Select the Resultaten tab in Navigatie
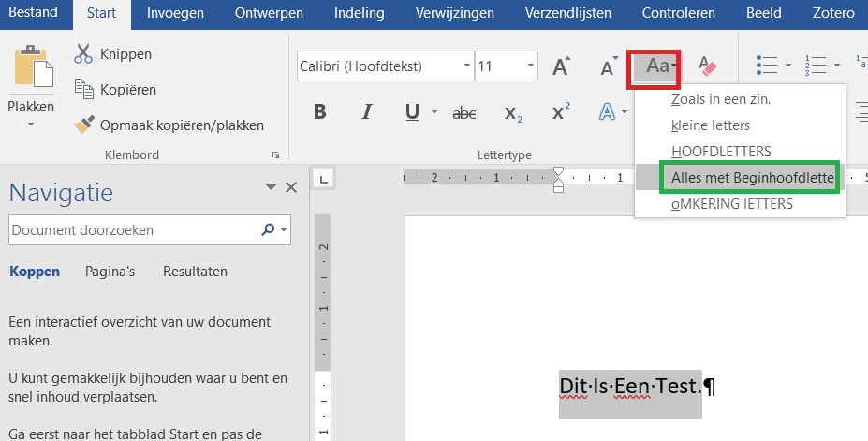 pyautogui.click(x=195, y=272)
